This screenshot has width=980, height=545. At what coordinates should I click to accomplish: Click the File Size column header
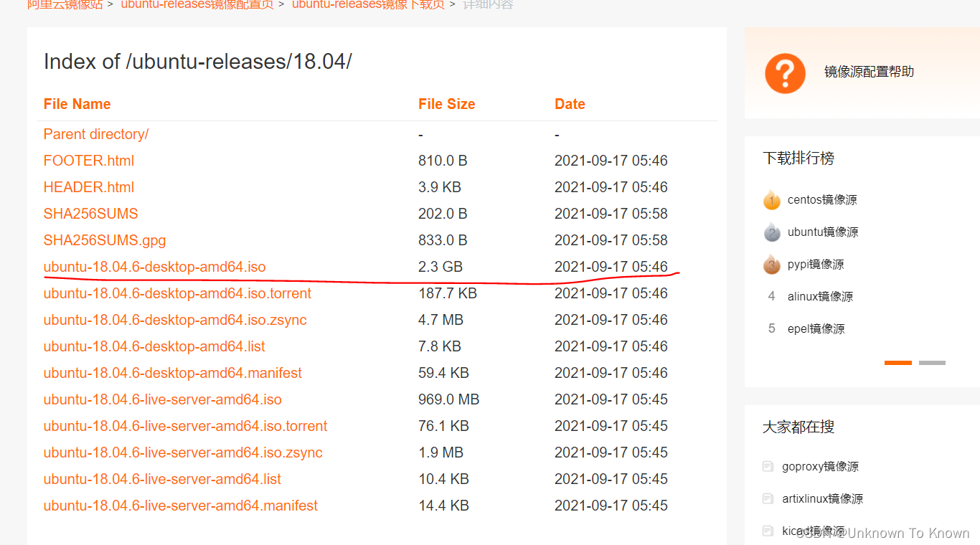(x=447, y=104)
